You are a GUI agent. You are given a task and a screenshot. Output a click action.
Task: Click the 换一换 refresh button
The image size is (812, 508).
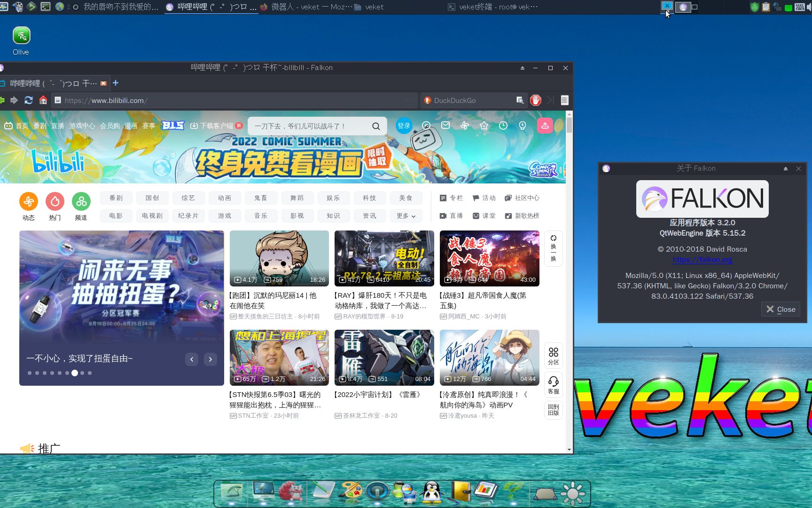coord(554,248)
